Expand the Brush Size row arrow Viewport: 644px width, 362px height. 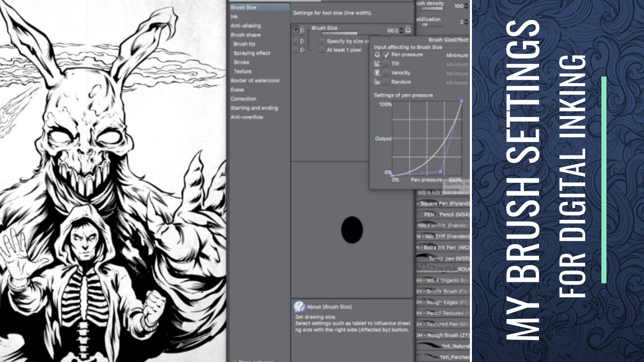(302, 30)
